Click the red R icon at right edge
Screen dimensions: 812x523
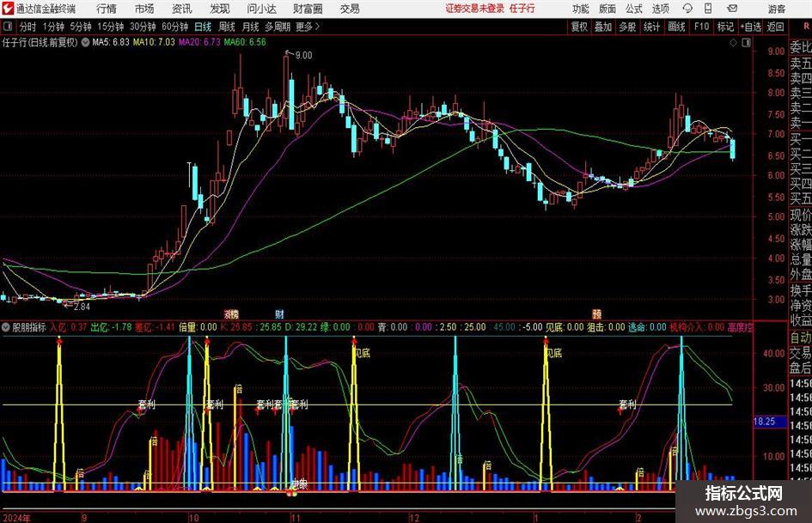[805, 27]
